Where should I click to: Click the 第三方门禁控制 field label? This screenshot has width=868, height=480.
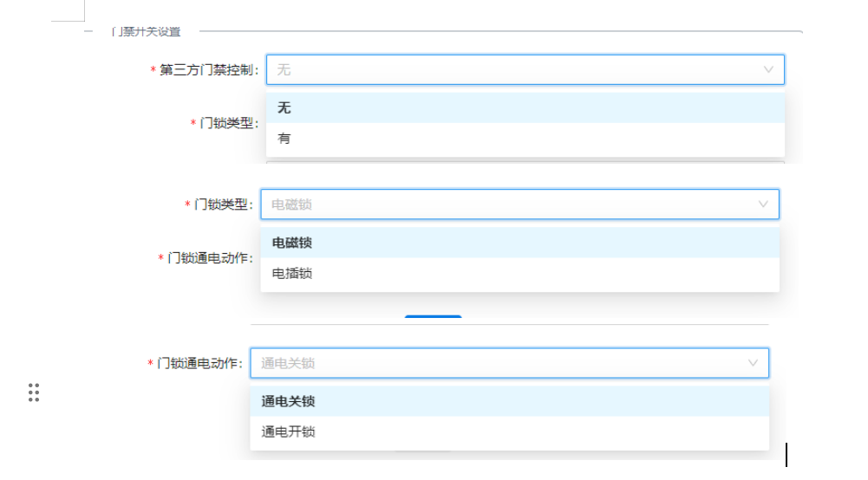coord(207,70)
